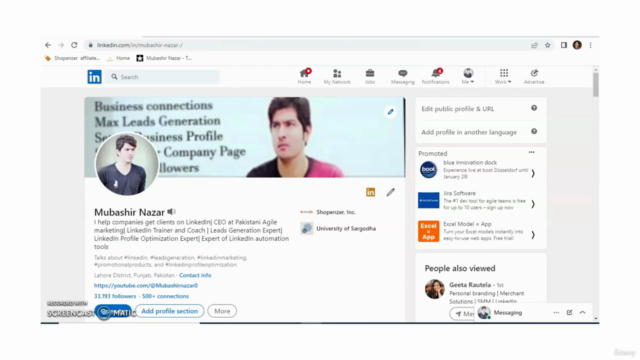The image size is (640, 360).
Task: Open the Messaging overlay title
Action: 508,313
